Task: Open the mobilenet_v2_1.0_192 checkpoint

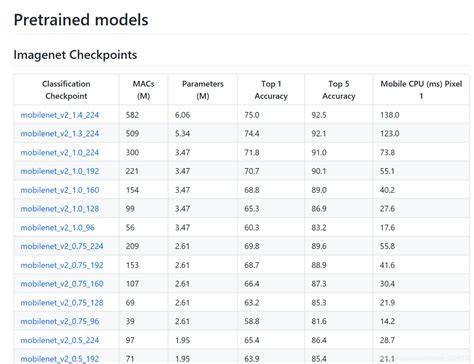Action: [x=60, y=171]
